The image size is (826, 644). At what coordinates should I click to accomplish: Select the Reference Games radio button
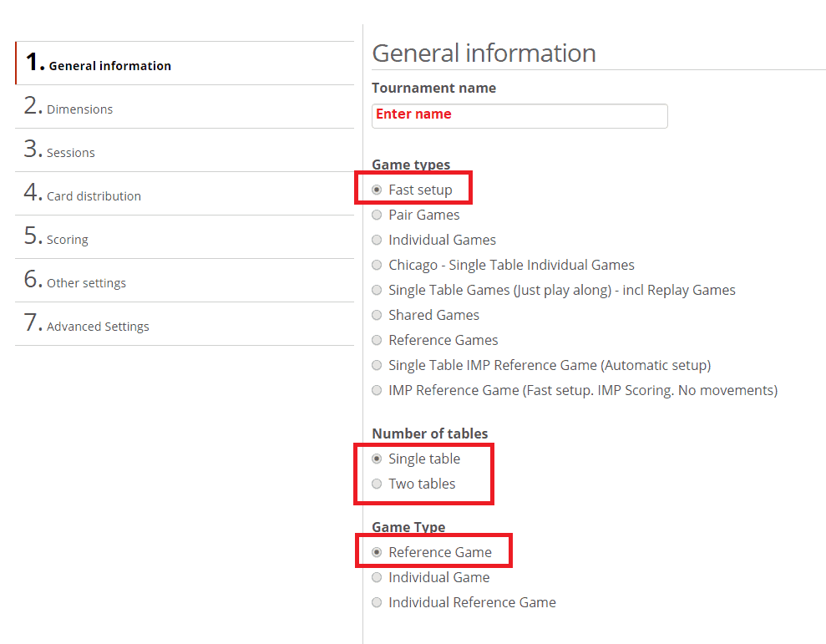(x=378, y=340)
